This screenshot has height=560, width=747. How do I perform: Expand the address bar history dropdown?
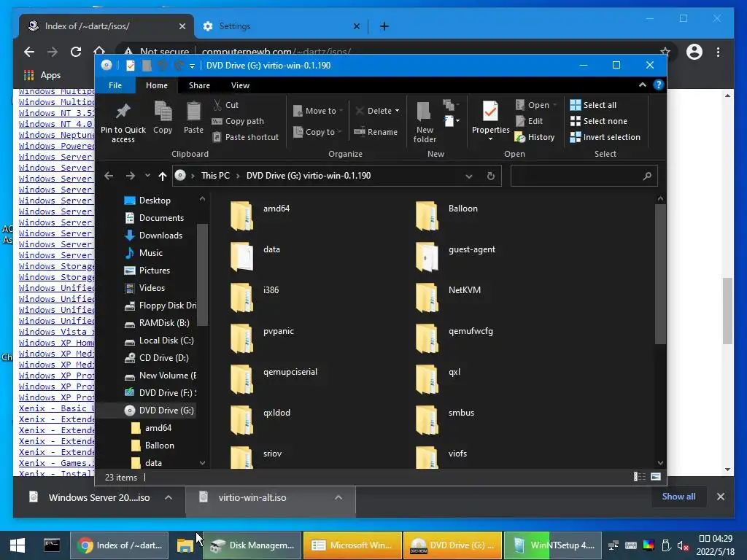[x=469, y=176]
